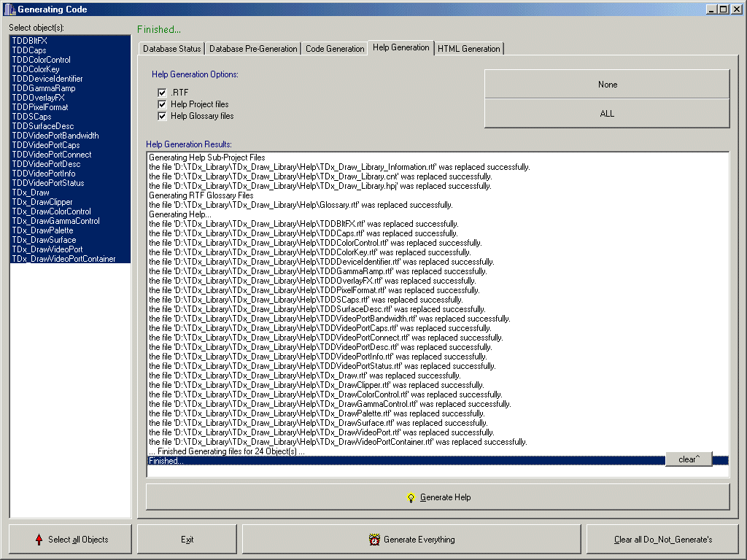Viewport: 747px width, 560px height.
Task: Click the lightbulb icon on Generate Help
Action: (x=411, y=497)
